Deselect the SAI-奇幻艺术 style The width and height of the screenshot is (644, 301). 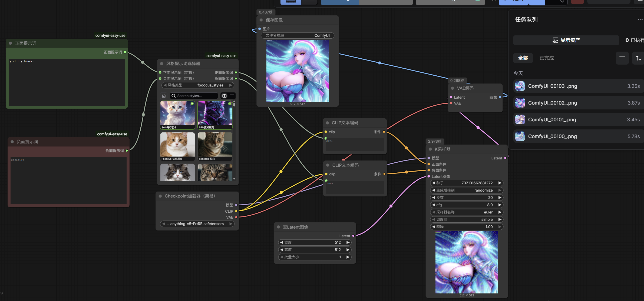pyautogui.click(x=177, y=115)
